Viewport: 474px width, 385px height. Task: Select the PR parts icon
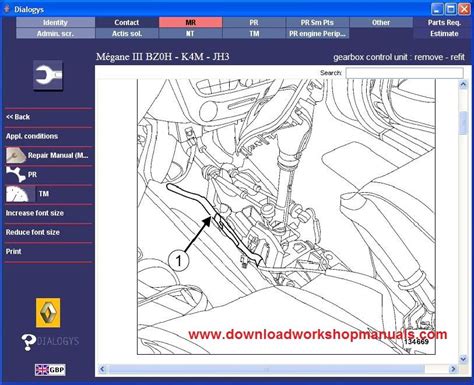point(16,175)
